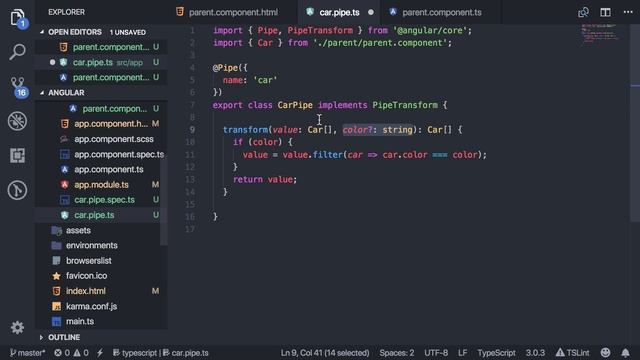Click 'return value;' on line 13
Viewport: 640px width, 360px height.
point(265,179)
